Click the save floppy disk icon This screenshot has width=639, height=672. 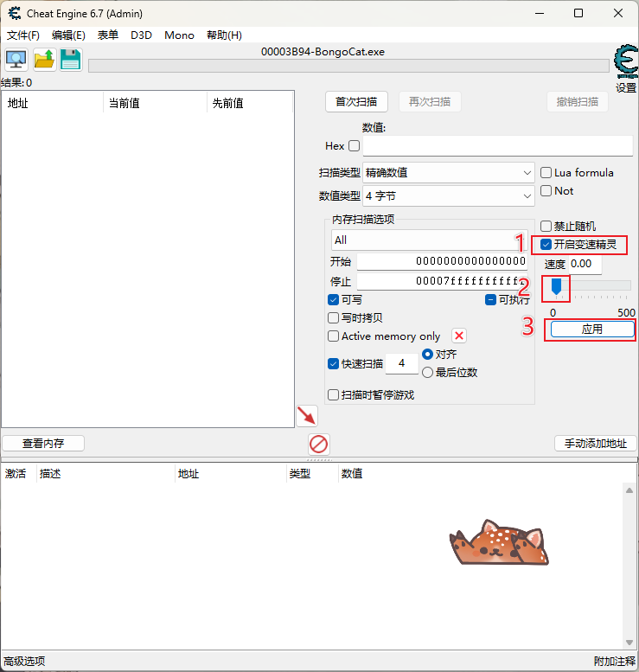point(70,60)
